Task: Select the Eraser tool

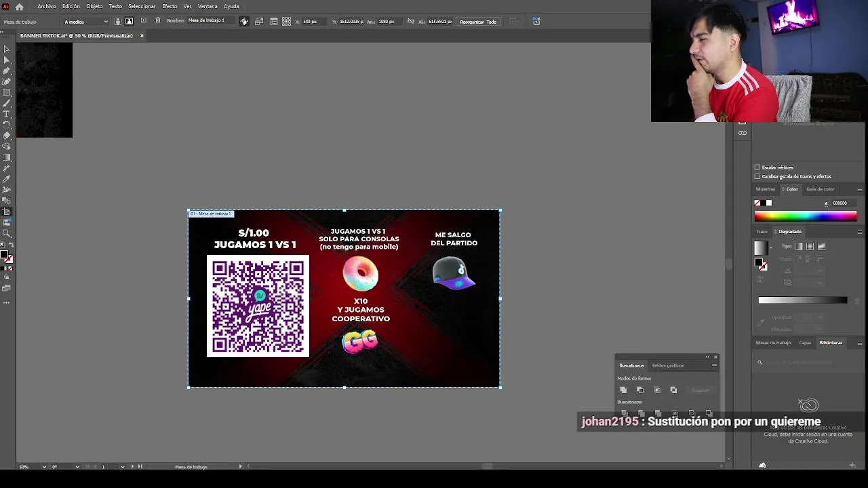Action: click(7, 136)
